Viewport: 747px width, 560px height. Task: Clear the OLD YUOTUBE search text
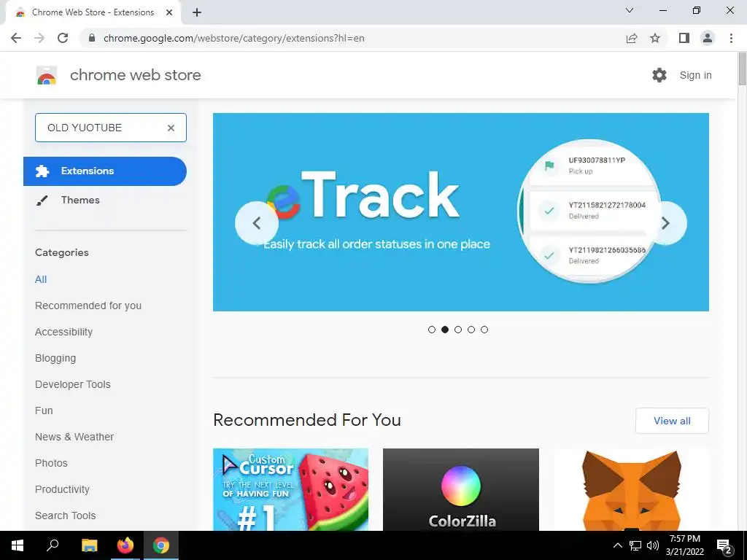click(171, 128)
